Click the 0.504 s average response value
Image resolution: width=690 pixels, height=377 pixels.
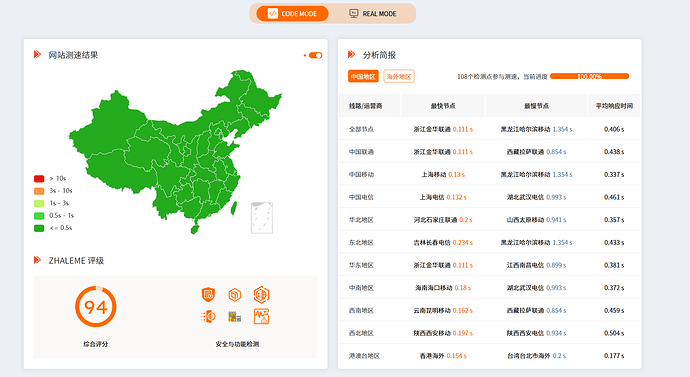tap(614, 333)
